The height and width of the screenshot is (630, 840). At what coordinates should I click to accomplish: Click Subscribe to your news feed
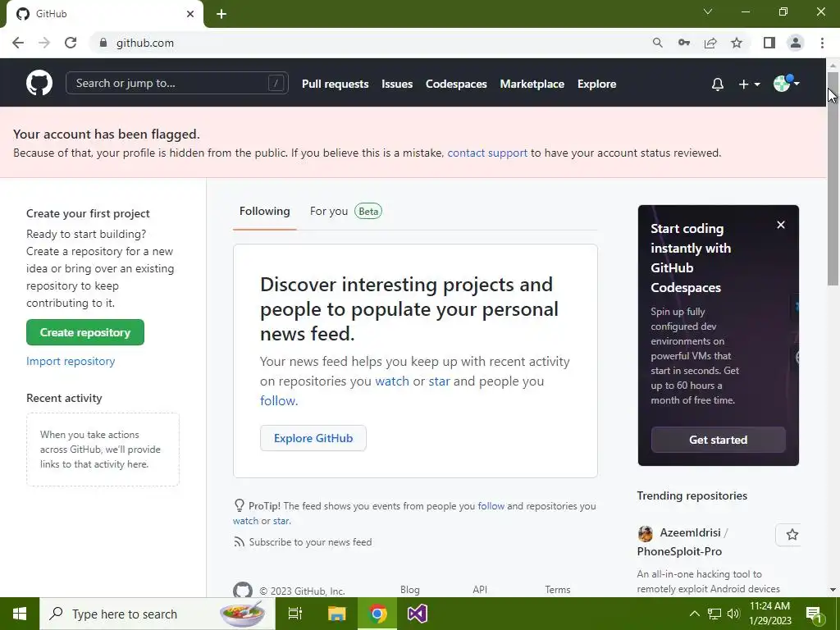310,542
